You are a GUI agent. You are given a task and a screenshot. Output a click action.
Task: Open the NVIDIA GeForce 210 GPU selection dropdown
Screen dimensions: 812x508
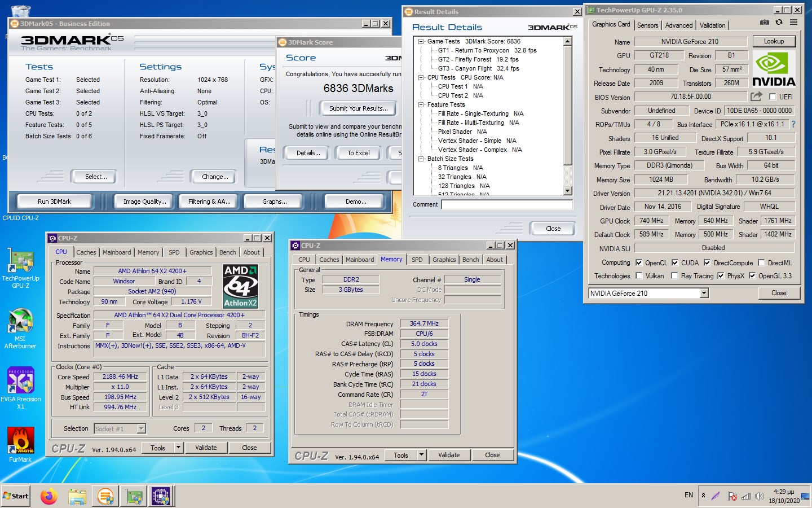[x=704, y=293]
